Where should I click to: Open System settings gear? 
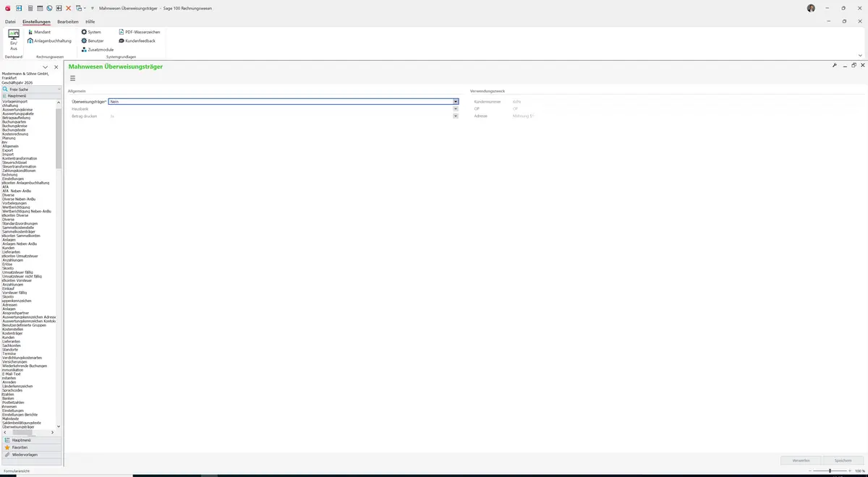[91, 33]
